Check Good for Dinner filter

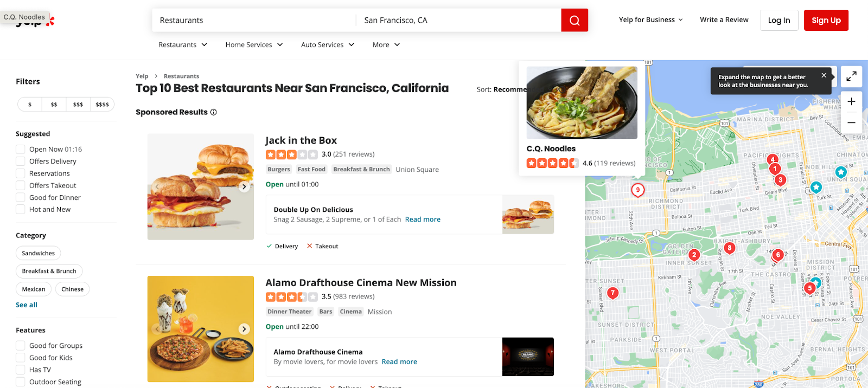coord(21,198)
